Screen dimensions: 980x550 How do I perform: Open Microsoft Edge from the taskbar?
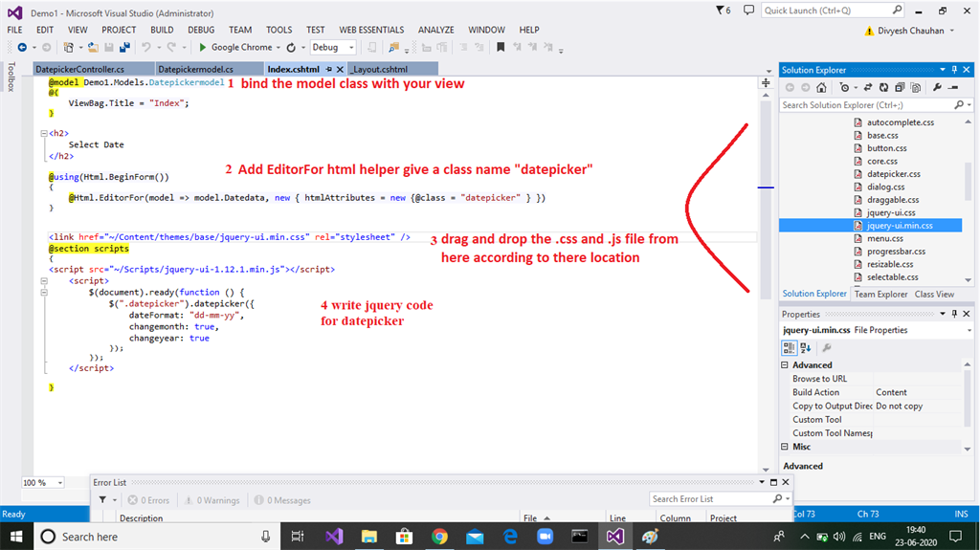(x=510, y=537)
